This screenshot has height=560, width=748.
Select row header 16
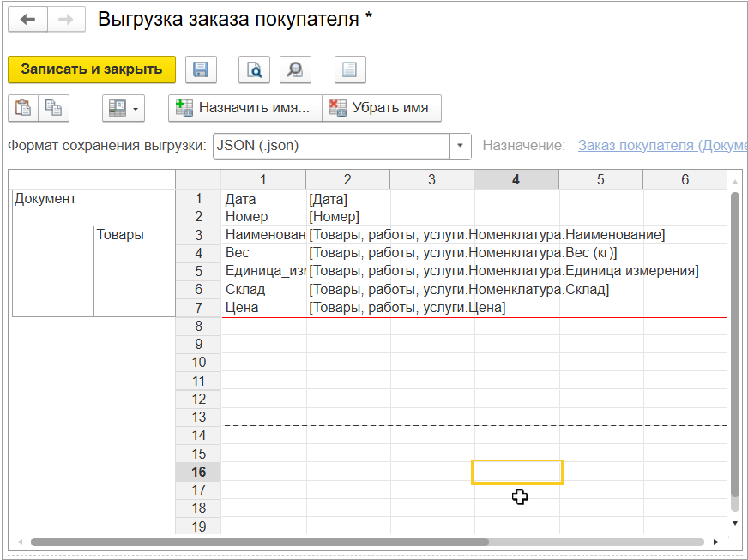click(x=198, y=472)
